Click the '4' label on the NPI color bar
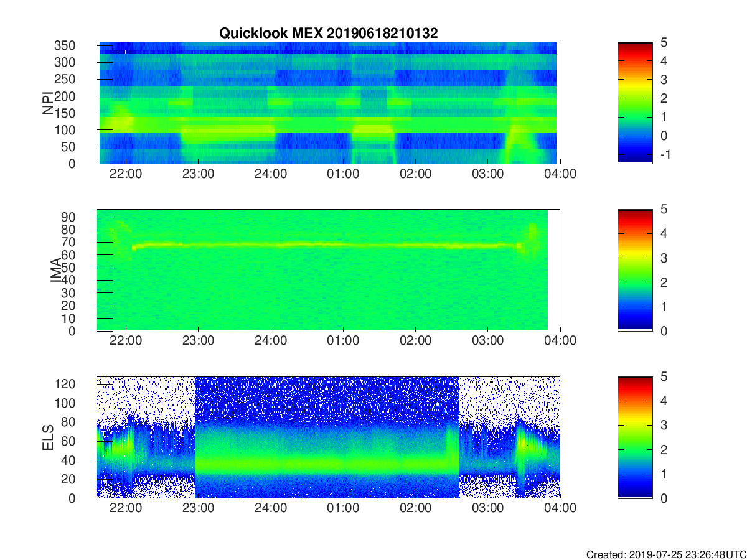Screen dimensions: 747x560 pos(663,61)
